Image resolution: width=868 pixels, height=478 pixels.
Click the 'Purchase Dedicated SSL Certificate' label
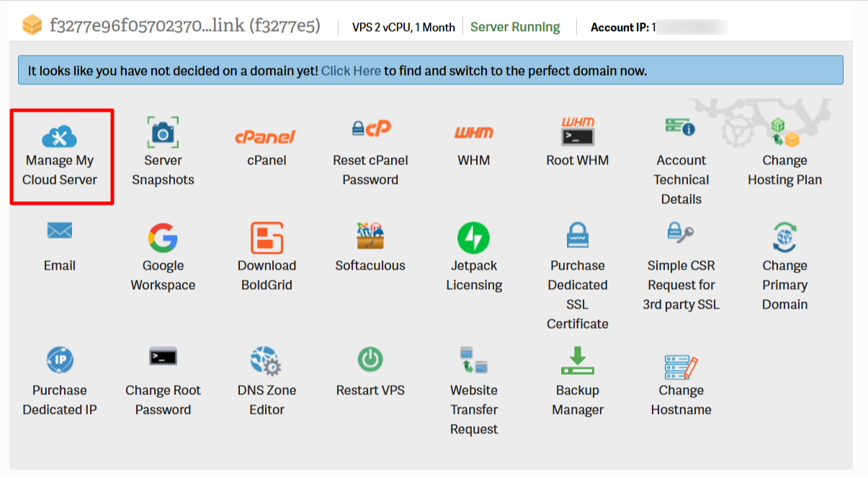point(578,295)
